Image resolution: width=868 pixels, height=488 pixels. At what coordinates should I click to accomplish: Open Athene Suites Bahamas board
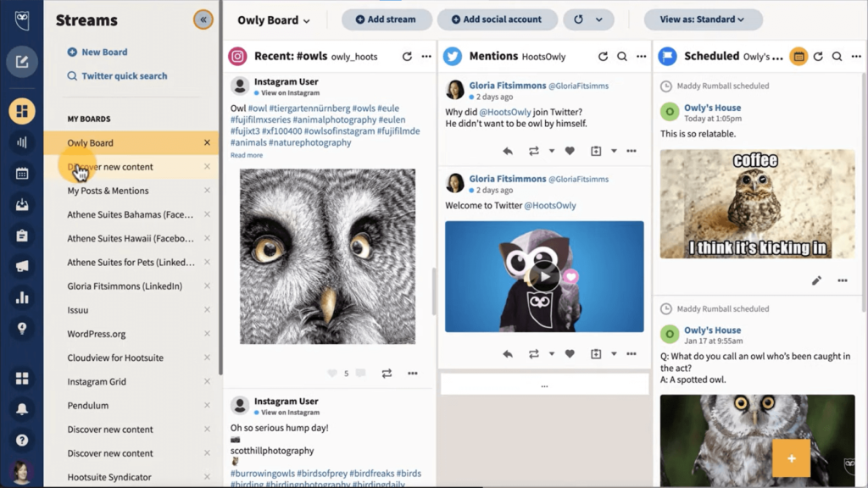pos(131,214)
